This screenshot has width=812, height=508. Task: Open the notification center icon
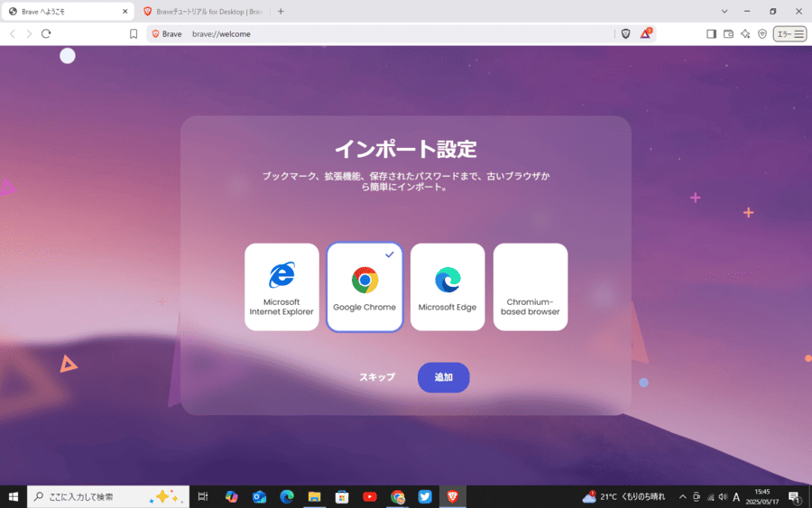point(794,497)
